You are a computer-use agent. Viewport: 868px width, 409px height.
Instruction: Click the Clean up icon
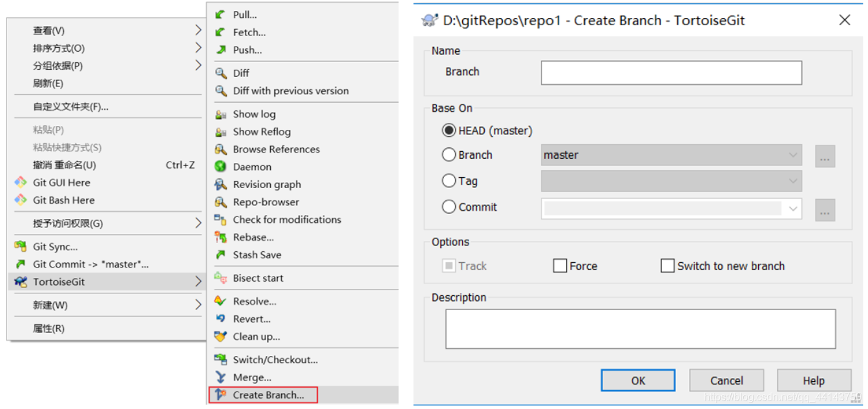(221, 336)
